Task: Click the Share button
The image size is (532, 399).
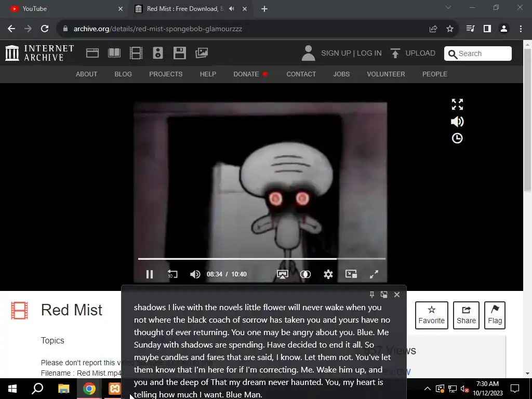Action: coord(466,315)
